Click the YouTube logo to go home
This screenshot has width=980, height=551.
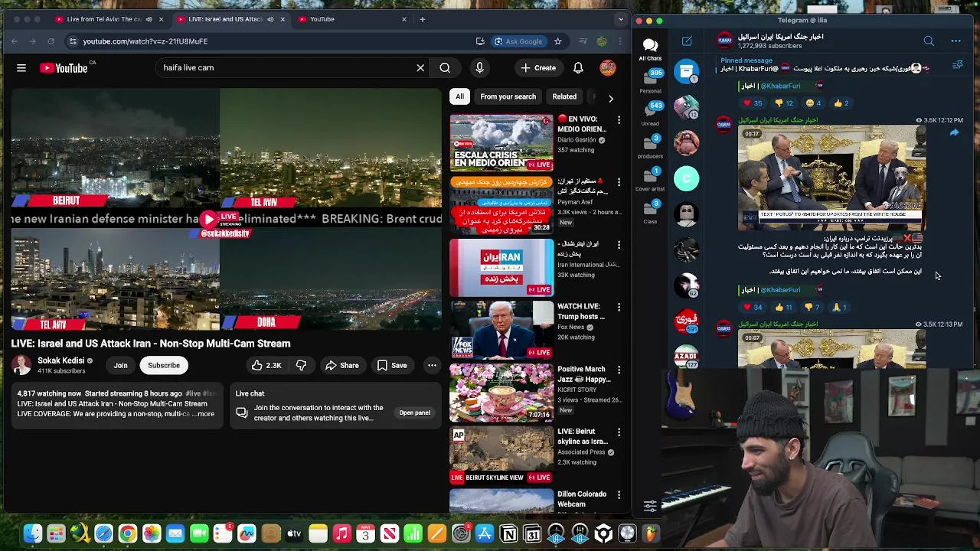pos(64,68)
